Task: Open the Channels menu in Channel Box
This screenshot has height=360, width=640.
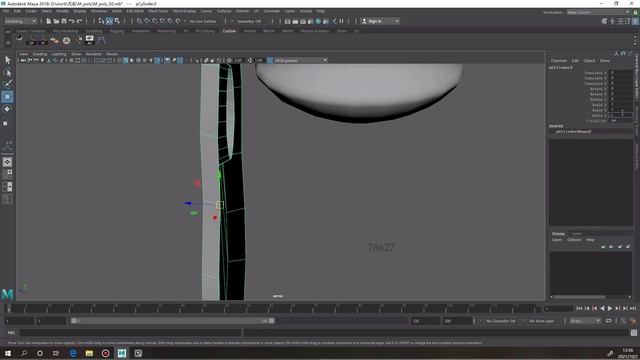Action: (558, 60)
